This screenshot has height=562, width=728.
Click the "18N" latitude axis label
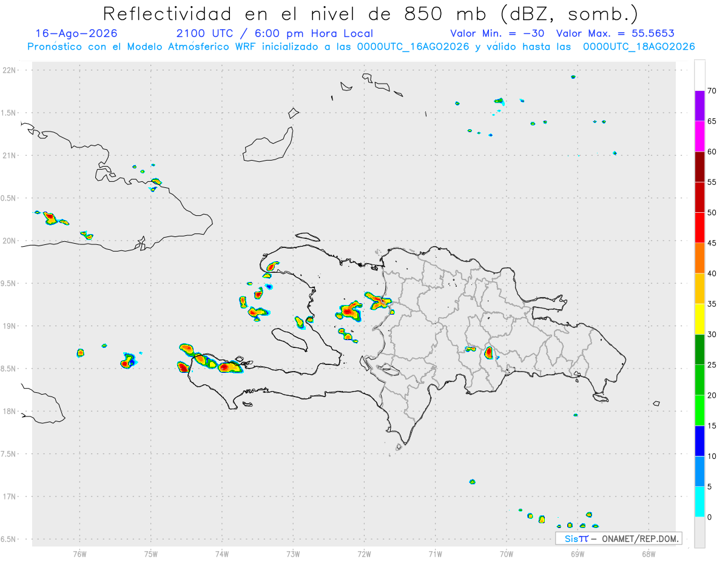point(9,412)
